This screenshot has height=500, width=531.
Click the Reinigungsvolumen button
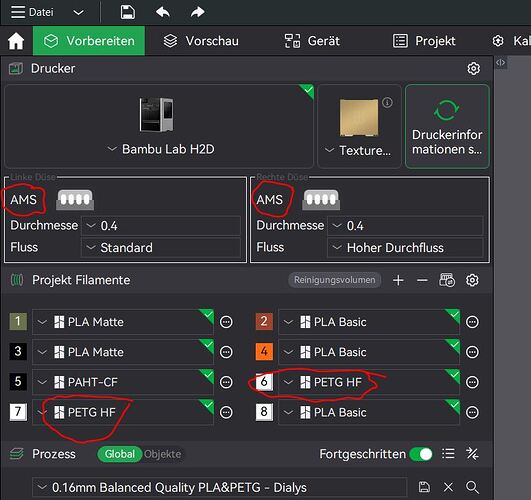click(335, 280)
